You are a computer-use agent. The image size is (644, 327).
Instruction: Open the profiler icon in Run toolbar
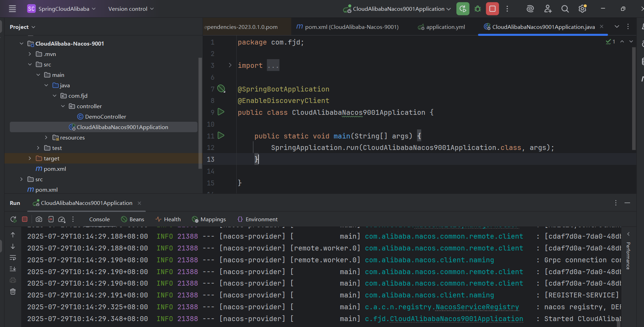[x=62, y=219]
